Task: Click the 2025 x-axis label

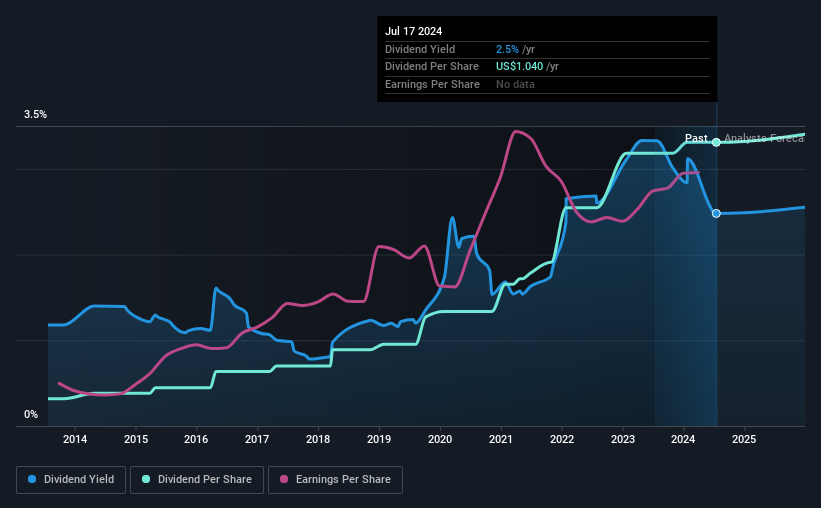Action: coord(744,439)
